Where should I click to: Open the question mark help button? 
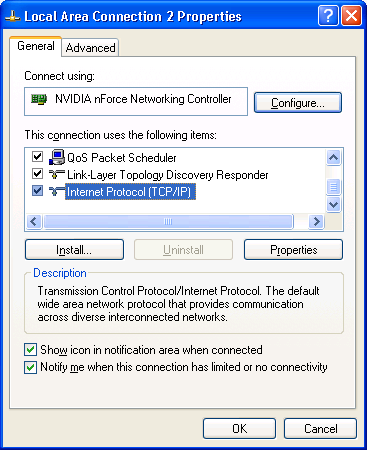[328, 15]
